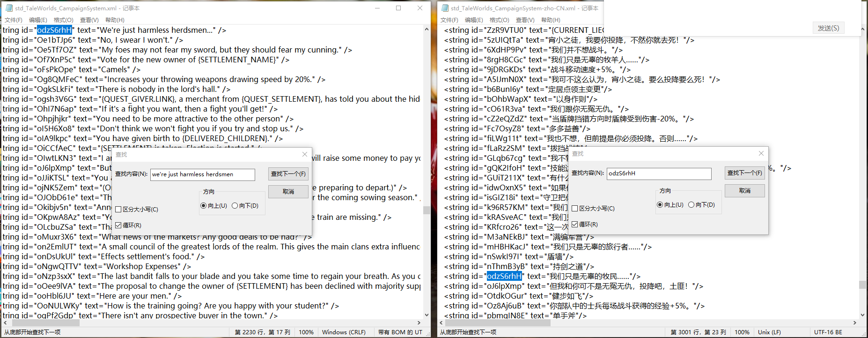
Task: Click 取消 button in left Find dialog
Action: [x=288, y=192]
